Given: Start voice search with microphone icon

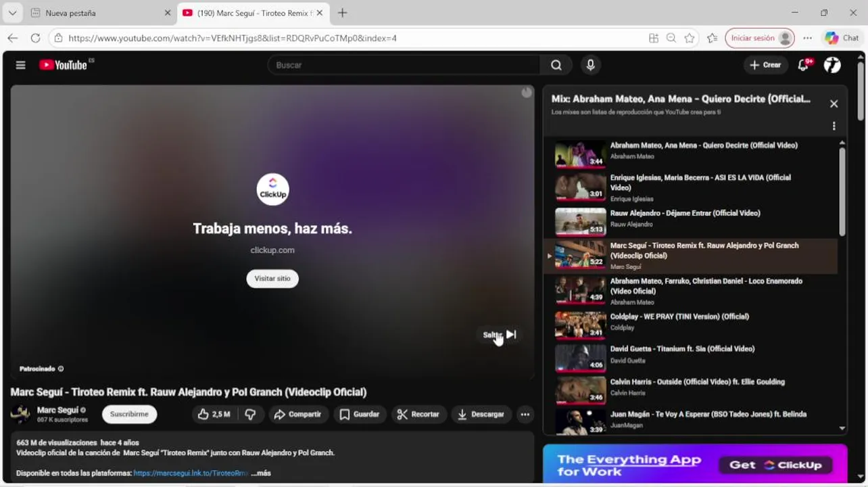Looking at the screenshot, I should point(590,65).
